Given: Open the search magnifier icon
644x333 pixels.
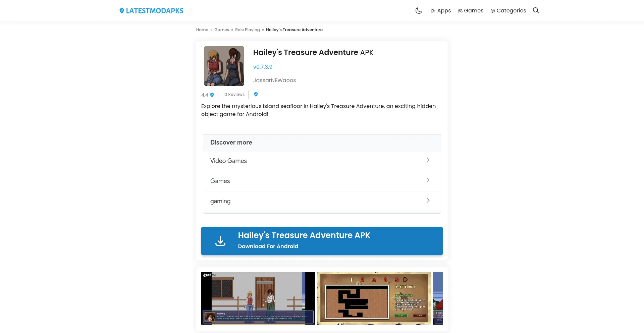Looking at the screenshot, I should coord(536,10).
